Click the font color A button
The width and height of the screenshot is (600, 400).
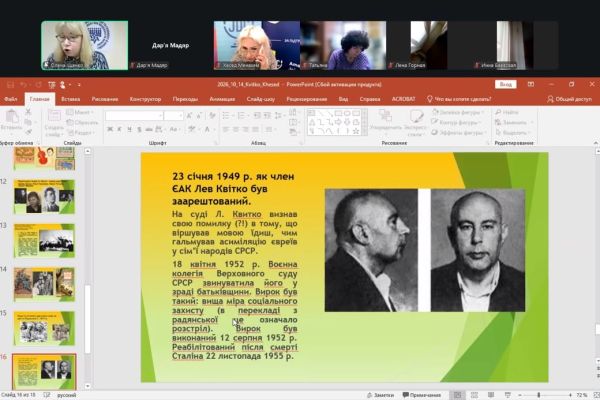click(209, 129)
